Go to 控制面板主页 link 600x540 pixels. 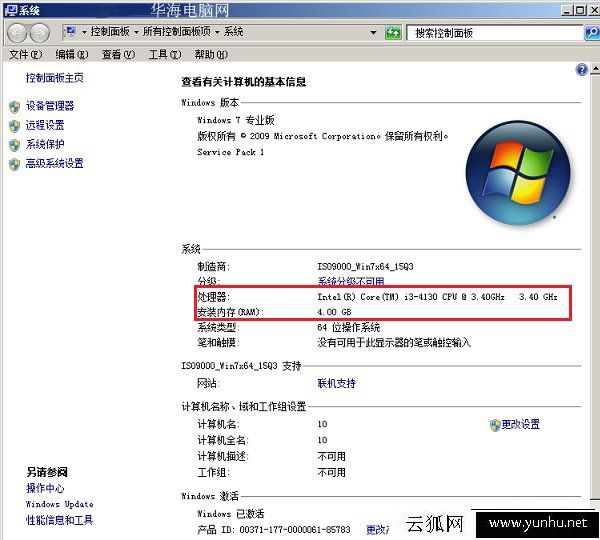click(55, 78)
